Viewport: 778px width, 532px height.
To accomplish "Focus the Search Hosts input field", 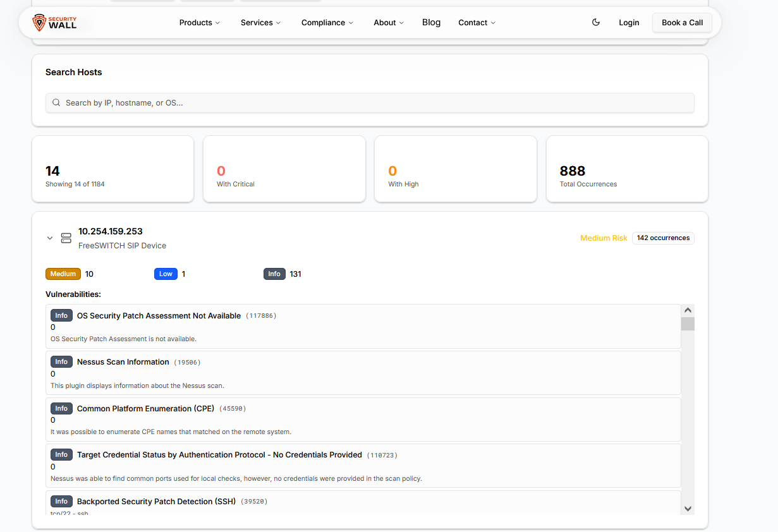I will click(x=373, y=103).
